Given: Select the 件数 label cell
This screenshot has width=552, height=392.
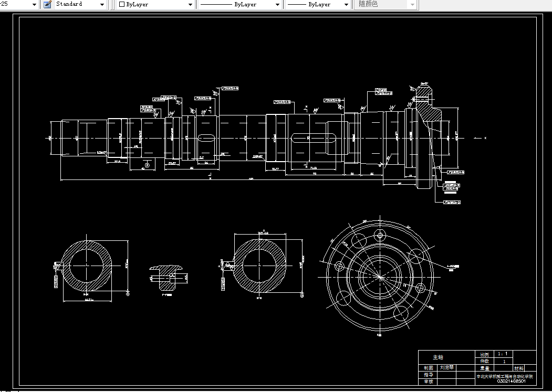Looking at the screenshot, I should coord(484,361).
